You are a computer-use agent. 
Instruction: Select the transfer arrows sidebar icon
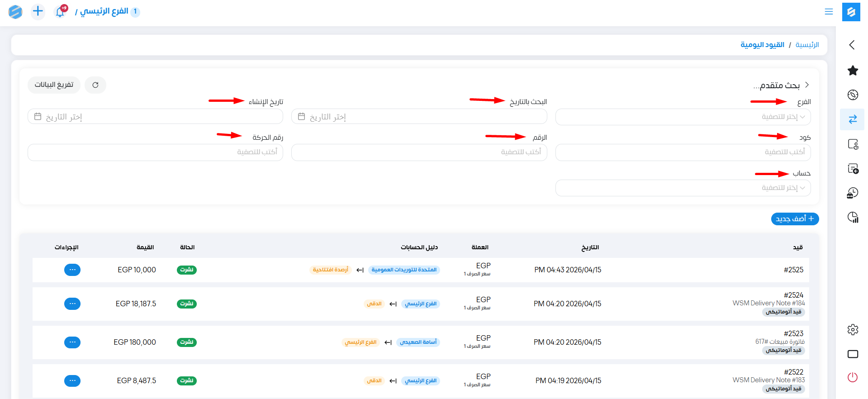coord(853,119)
